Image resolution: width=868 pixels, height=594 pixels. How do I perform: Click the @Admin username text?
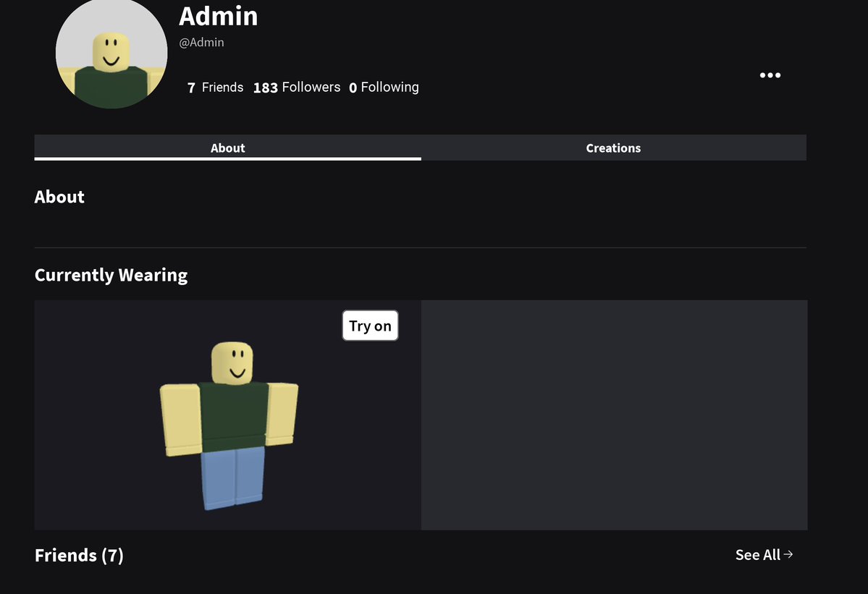pyautogui.click(x=201, y=43)
